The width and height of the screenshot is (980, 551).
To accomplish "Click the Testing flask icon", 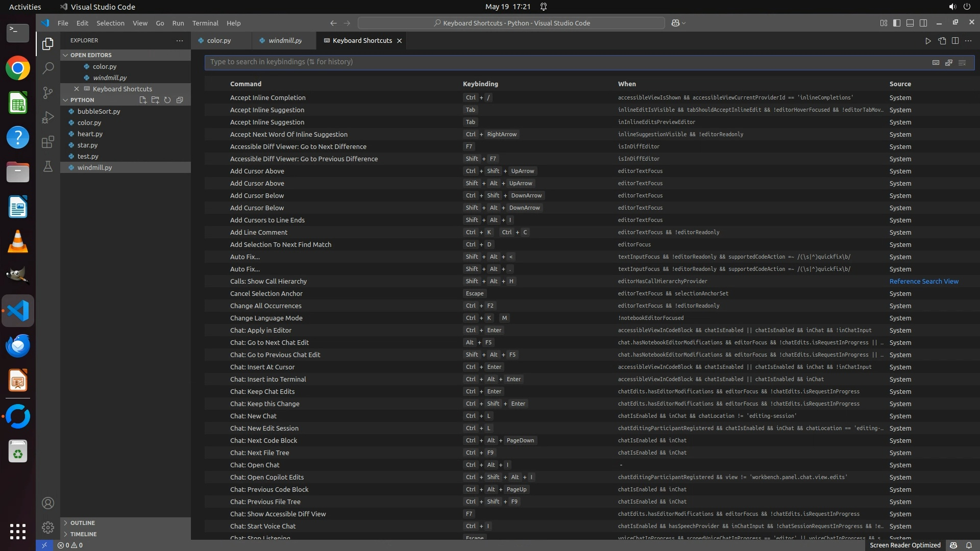I will pyautogui.click(x=47, y=166).
